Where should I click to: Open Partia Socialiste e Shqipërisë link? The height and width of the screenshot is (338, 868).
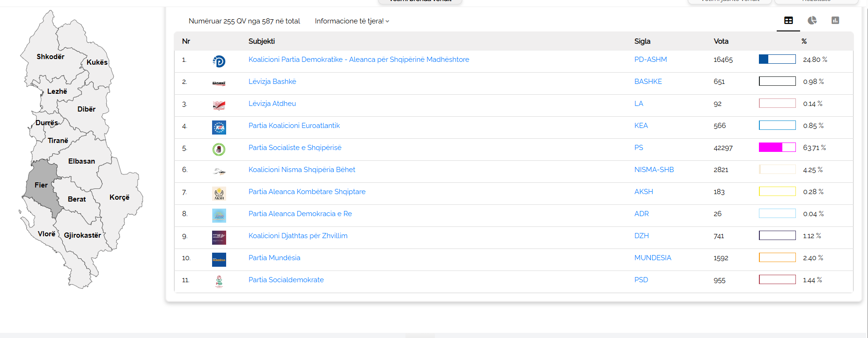click(294, 148)
